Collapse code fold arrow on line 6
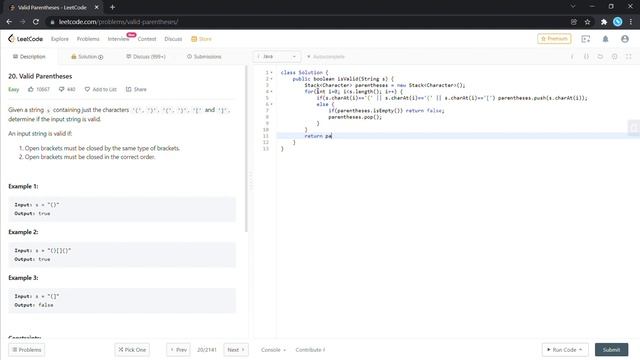This screenshot has height=360, width=640. [272, 104]
